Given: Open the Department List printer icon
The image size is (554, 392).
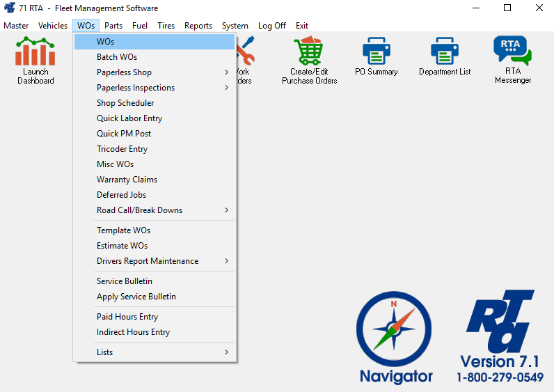Looking at the screenshot, I should point(445,53).
